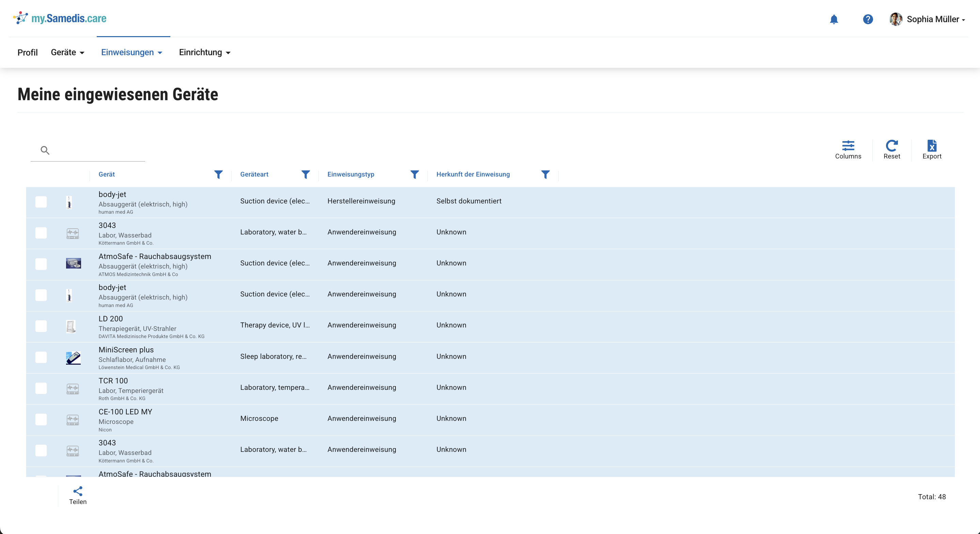This screenshot has width=980, height=534.
Task: Export table to Excel
Action: (x=931, y=149)
